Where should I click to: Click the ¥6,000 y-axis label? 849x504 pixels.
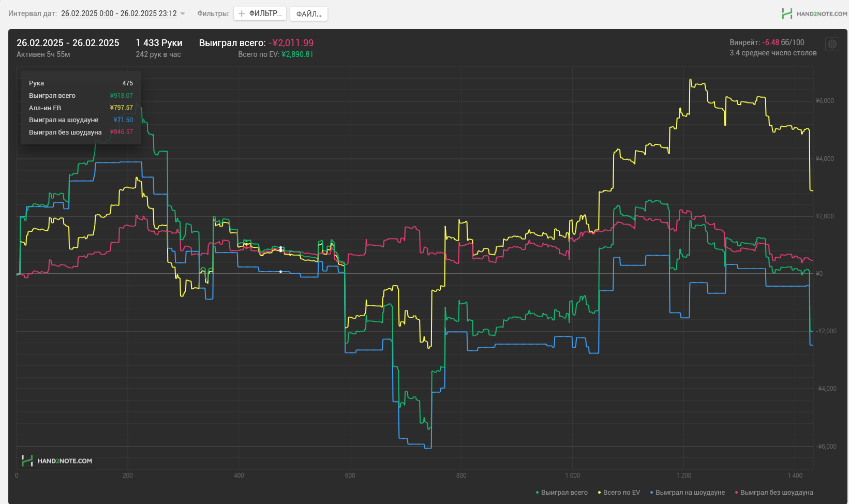click(x=825, y=101)
